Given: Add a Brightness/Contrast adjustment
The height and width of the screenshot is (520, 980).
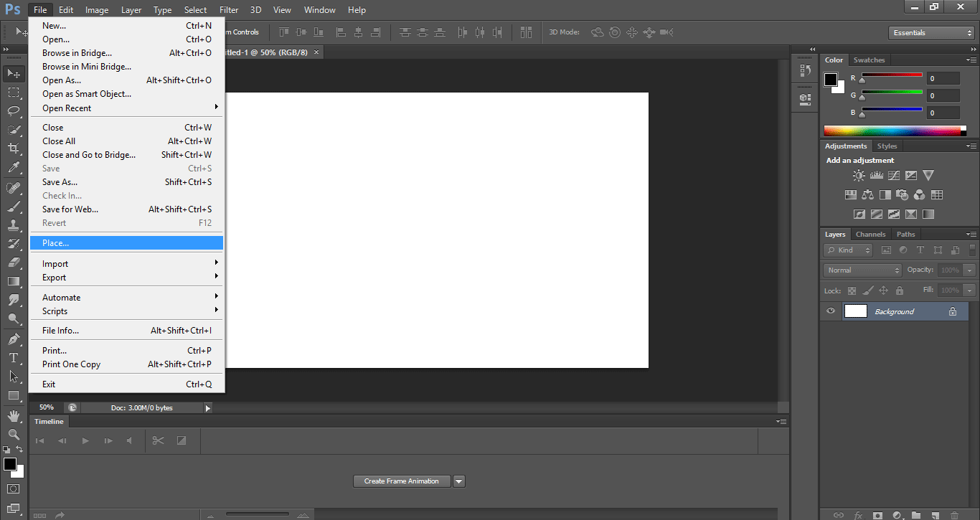Looking at the screenshot, I should pos(859,175).
